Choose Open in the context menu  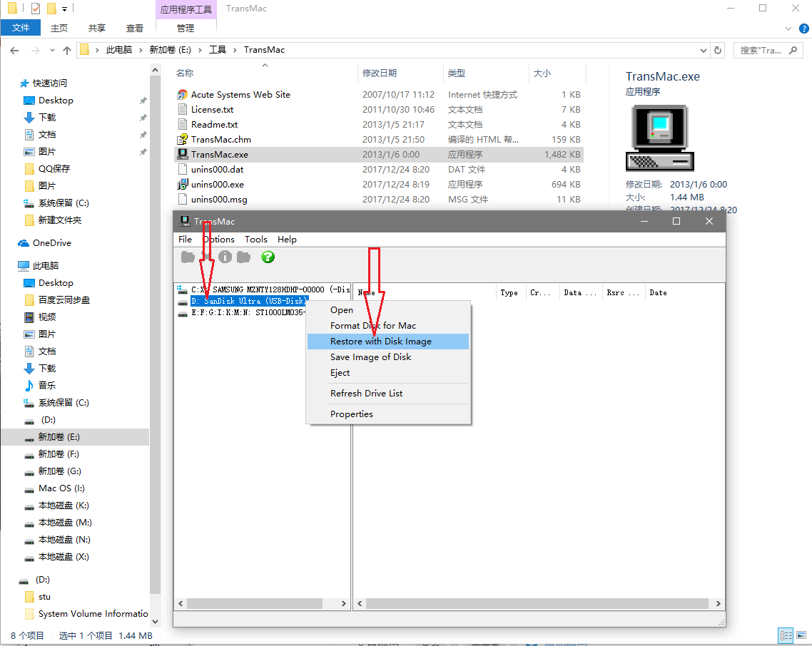click(388, 310)
